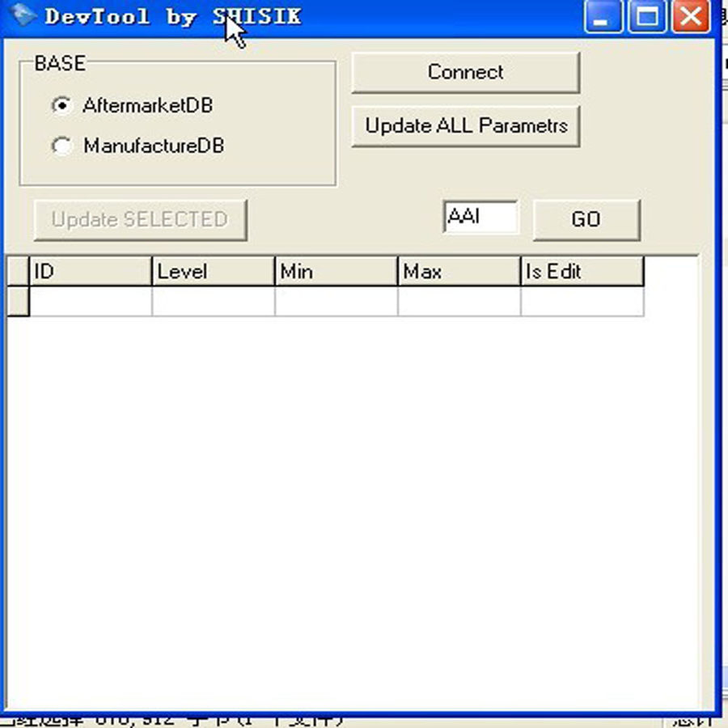The width and height of the screenshot is (728, 728).
Task: Maximize the DevTool window
Action: pos(646,17)
